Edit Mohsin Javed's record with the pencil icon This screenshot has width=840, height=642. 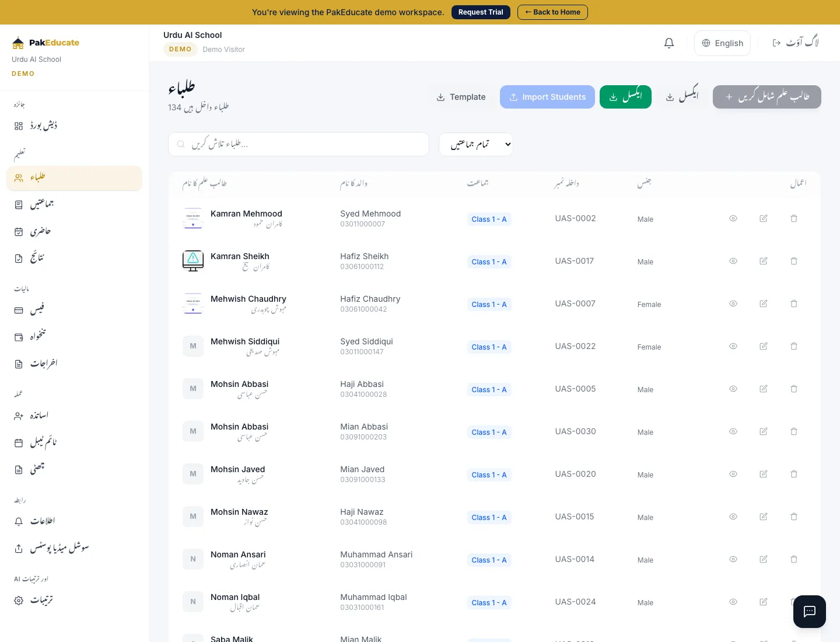coord(763,474)
